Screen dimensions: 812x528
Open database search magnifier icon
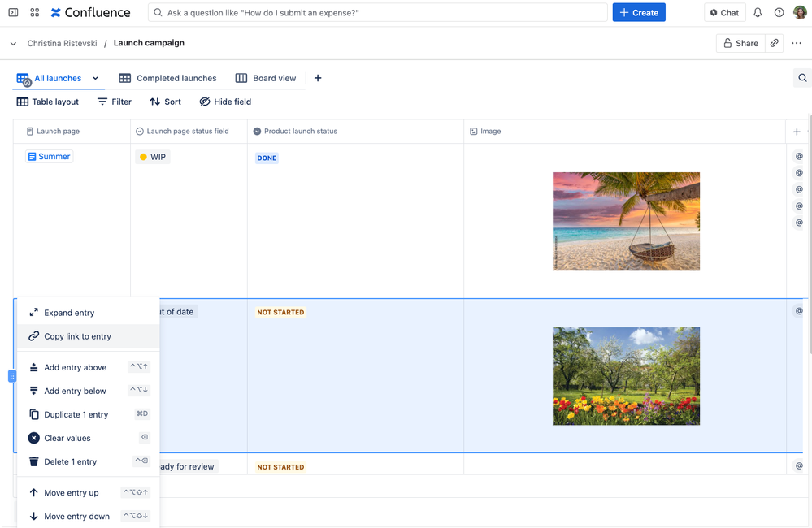802,78
